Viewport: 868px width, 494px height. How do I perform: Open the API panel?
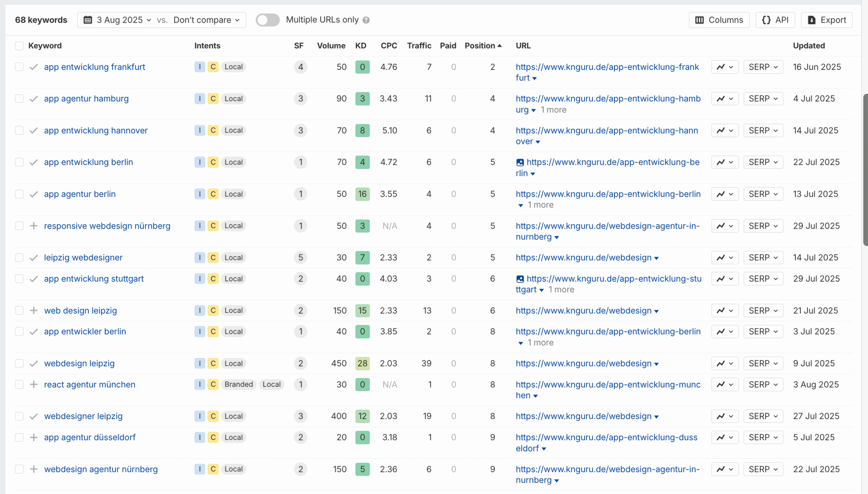775,20
